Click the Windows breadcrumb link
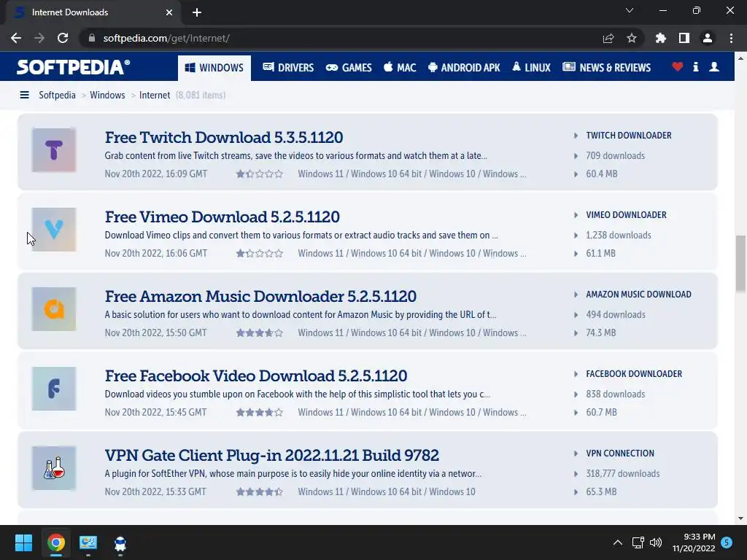Screen dimensions: 747x560 pyautogui.click(x=107, y=96)
